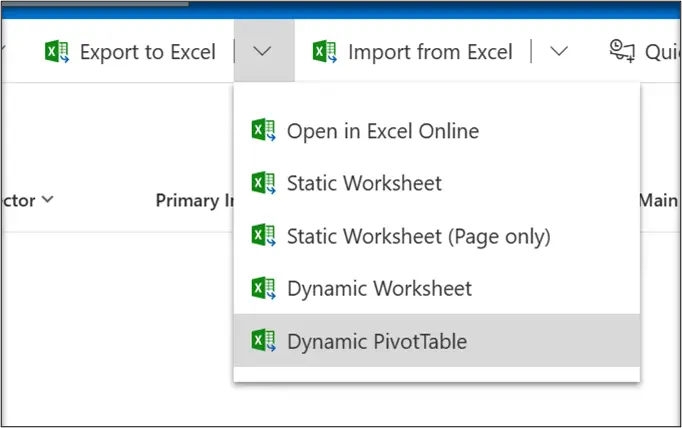The image size is (682, 428).
Task: Choose the Dynamic PivotTable option
Action: tap(376, 342)
